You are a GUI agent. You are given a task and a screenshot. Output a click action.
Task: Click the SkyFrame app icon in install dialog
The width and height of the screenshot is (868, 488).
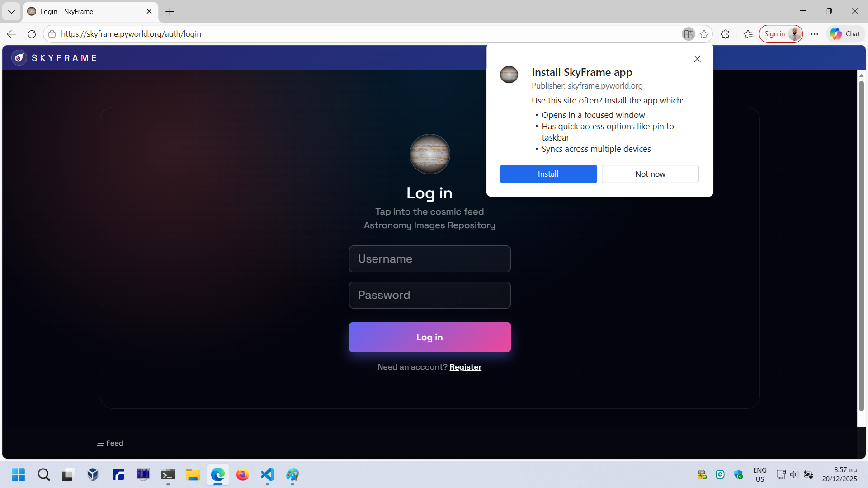pos(509,75)
